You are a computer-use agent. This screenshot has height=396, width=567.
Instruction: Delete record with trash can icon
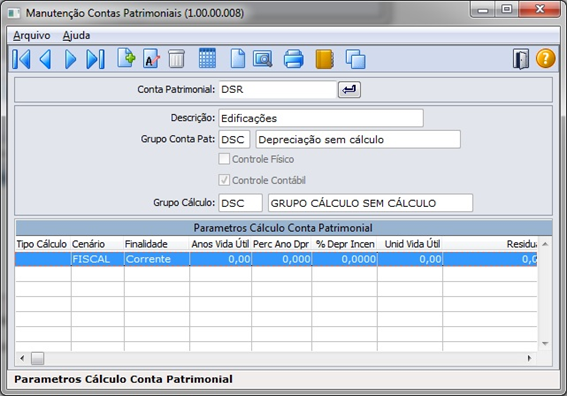(x=176, y=59)
